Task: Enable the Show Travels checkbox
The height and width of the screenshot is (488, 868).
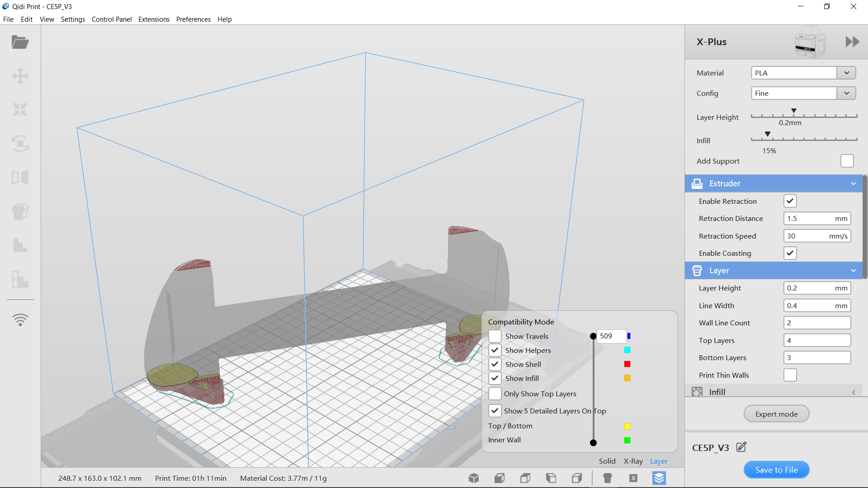Action: click(x=495, y=336)
